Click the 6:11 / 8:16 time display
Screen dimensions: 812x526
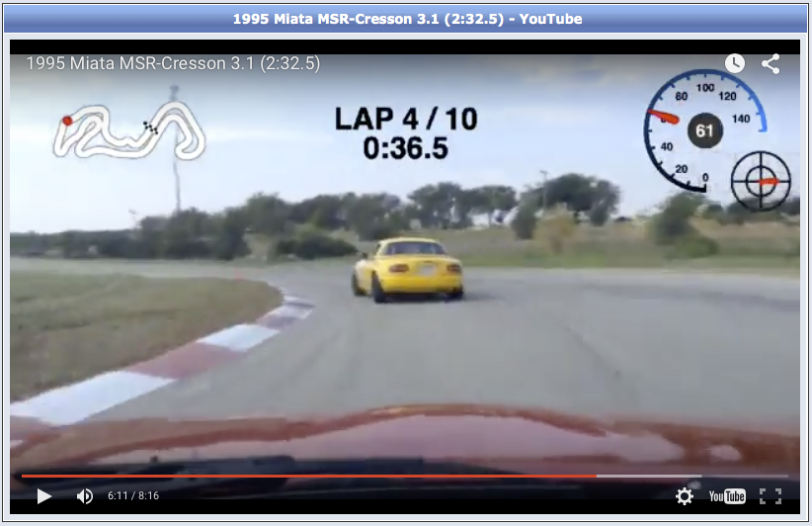133,496
